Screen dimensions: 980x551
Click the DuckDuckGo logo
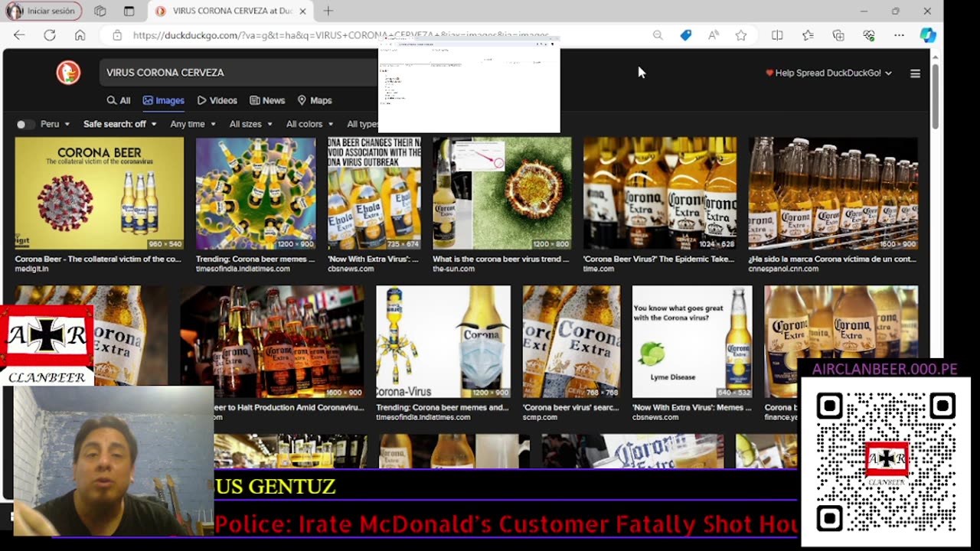tap(68, 72)
